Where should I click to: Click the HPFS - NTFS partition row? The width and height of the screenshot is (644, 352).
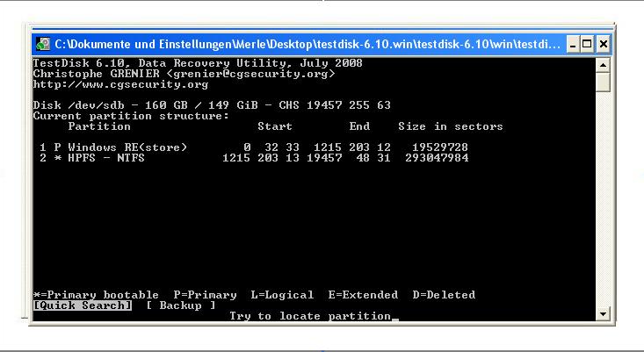254,157
